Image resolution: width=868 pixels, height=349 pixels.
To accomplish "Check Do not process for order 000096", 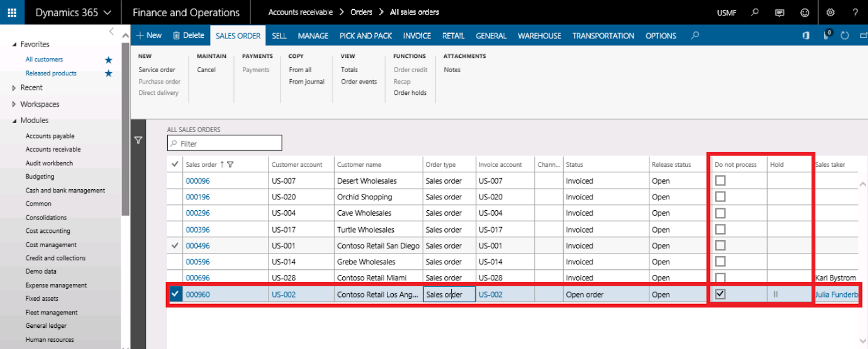I will click(720, 180).
